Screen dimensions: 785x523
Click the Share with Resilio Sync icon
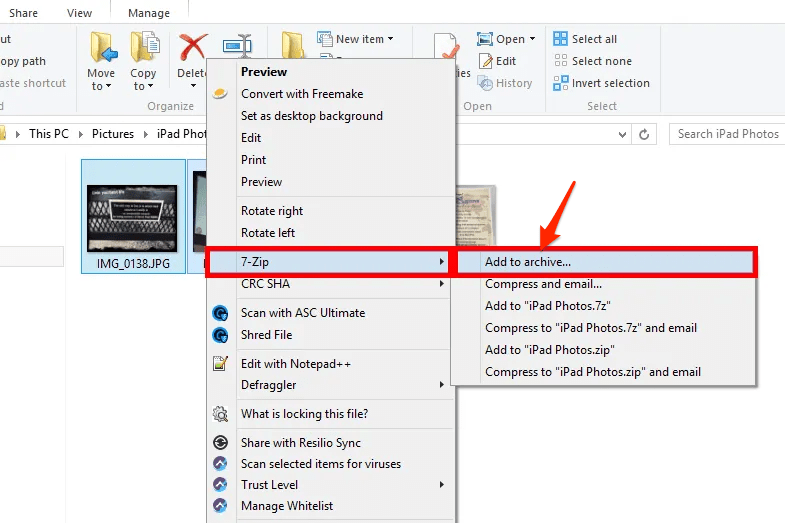(221, 443)
